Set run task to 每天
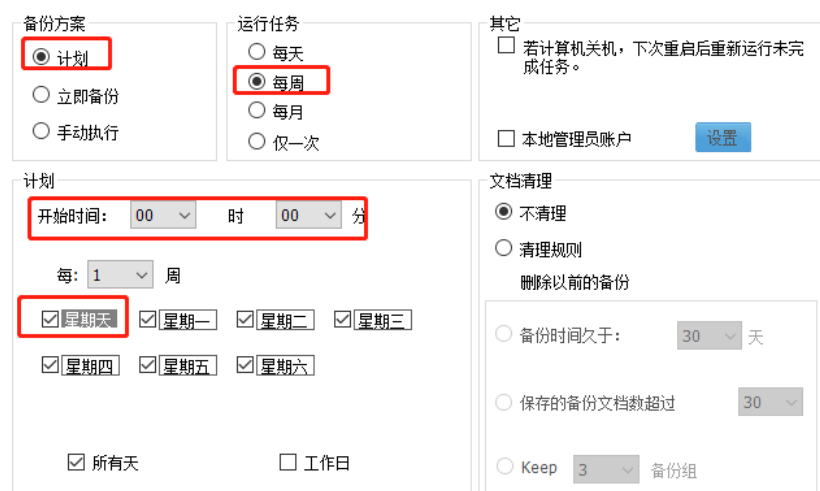 (257, 51)
